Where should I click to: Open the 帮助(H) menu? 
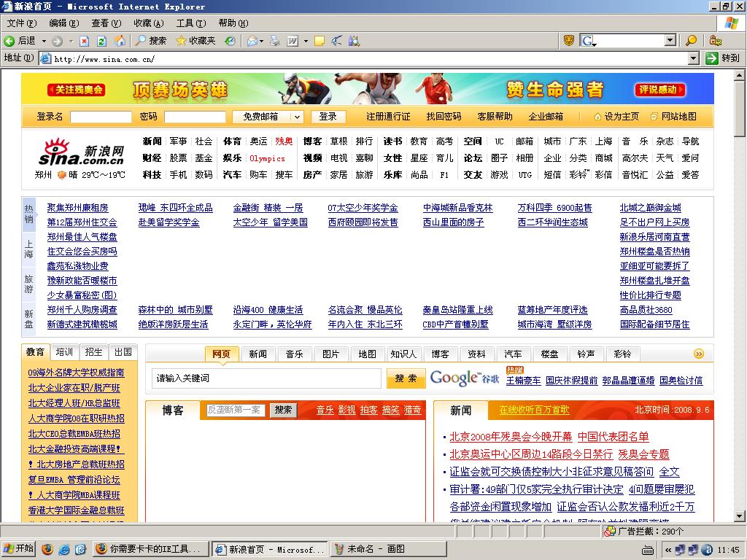pos(233,23)
